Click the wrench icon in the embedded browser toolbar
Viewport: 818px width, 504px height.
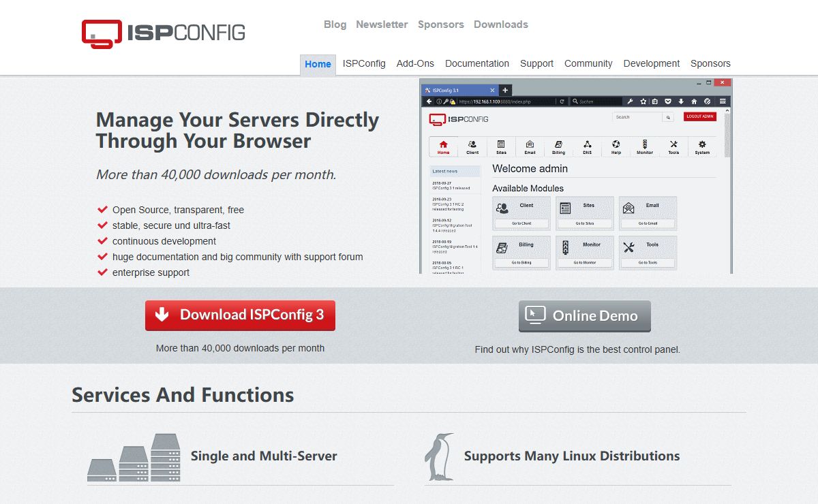[x=630, y=101]
